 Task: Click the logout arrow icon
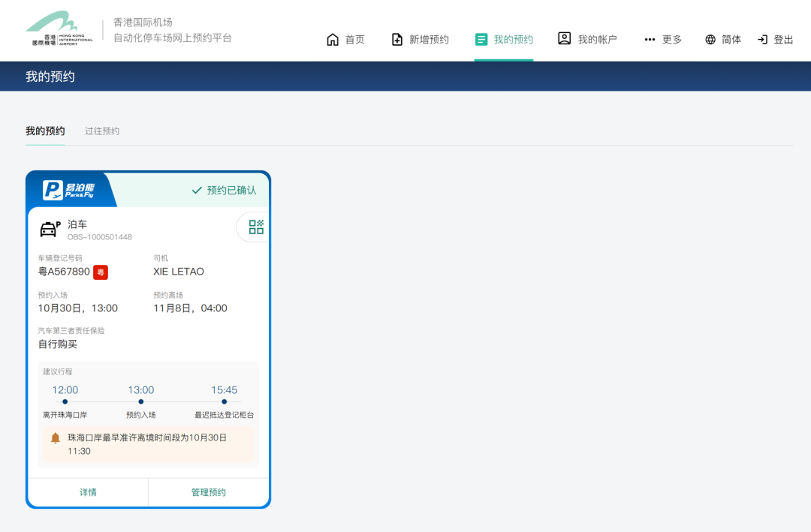tap(762, 39)
